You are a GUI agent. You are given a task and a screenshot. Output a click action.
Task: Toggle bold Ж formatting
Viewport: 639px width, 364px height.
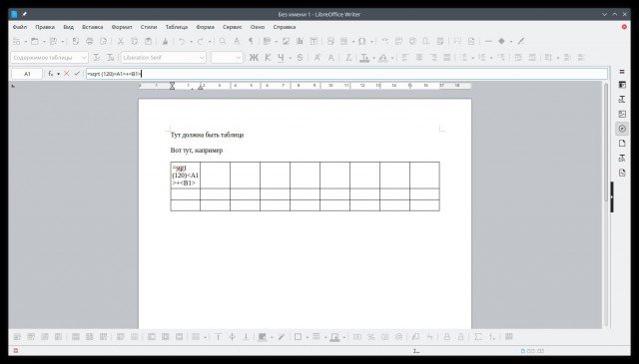(x=254, y=58)
